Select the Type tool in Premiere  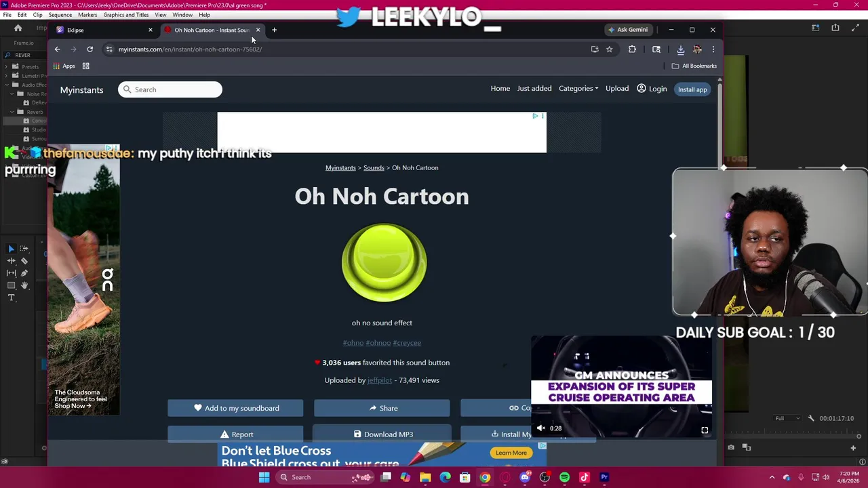coord(11,298)
